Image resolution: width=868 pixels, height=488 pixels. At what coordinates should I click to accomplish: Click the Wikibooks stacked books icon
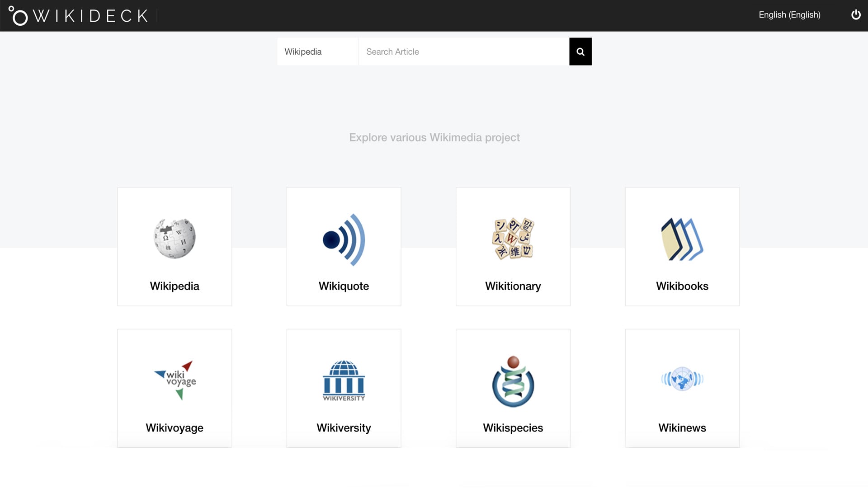pyautogui.click(x=682, y=239)
